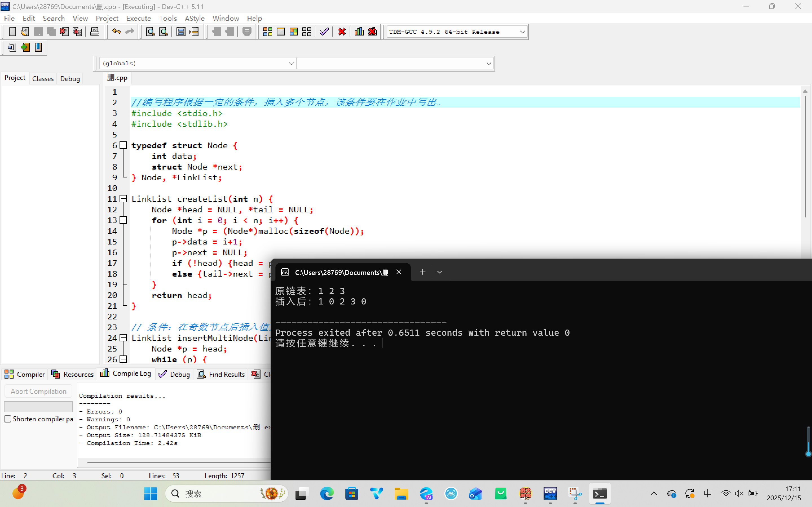
Task: Open the Execute menu
Action: [x=138, y=18]
